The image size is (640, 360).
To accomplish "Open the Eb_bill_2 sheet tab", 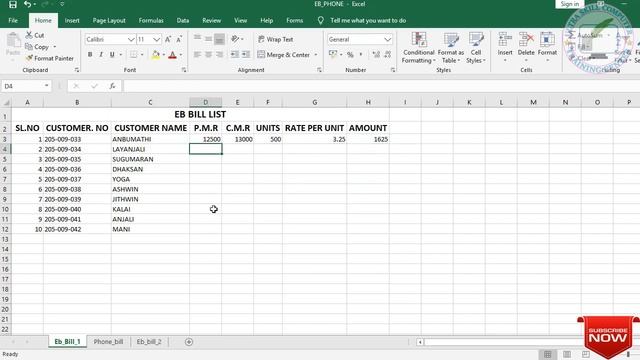I will (149, 342).
